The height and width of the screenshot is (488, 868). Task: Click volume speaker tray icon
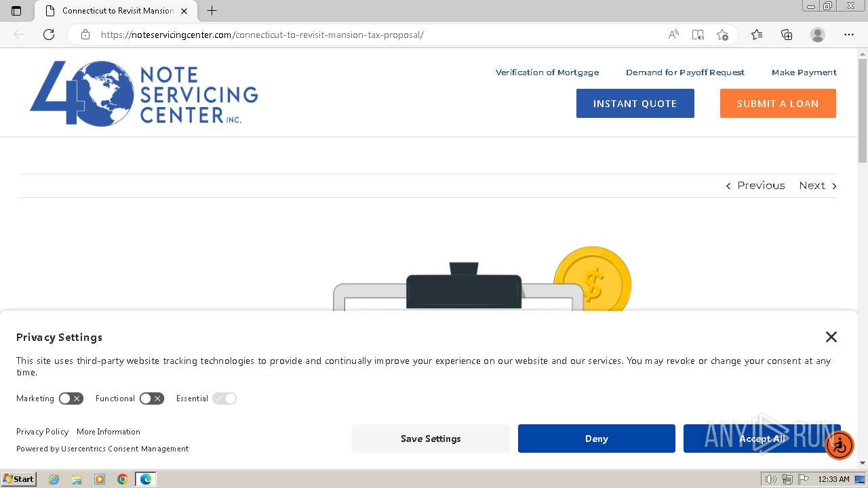(x=771, y=479)
